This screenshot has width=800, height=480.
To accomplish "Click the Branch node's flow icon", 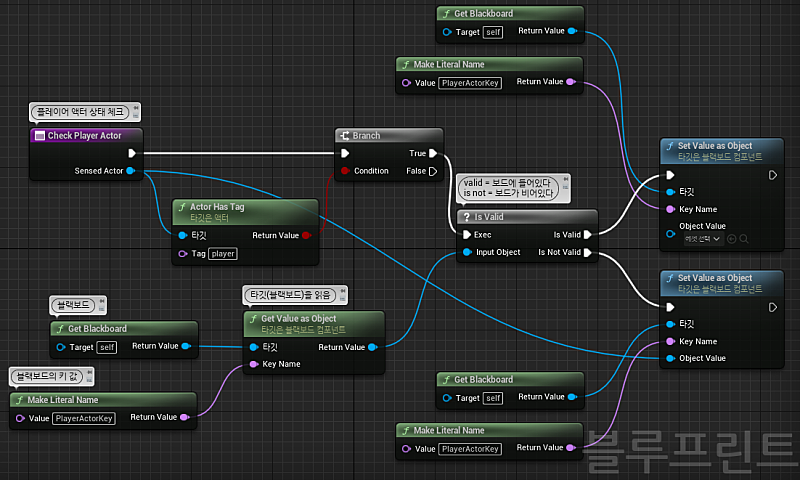I will point(344,136).
